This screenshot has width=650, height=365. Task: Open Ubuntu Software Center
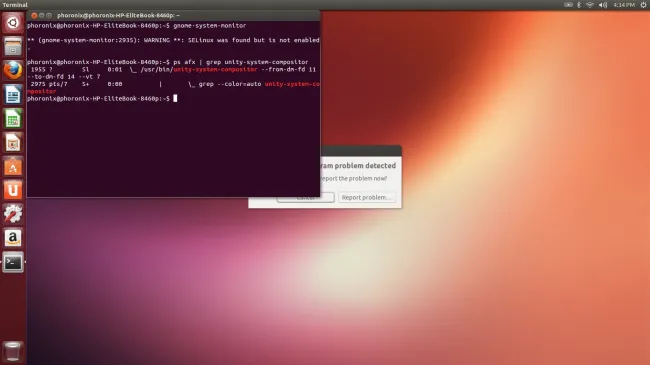pos(13,167)
